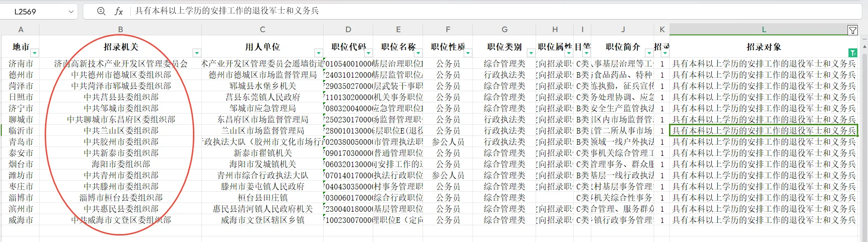Select the 海阳市委组织部 cell
The height and width of the screenshot is (242, 868).
click(x=120, y=164)
